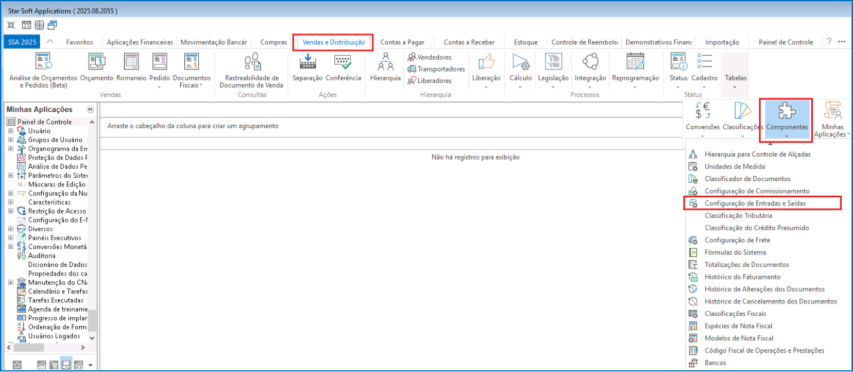
Task: Click the calendar icon in quick access toolbar
Action: tap(26, 25)
